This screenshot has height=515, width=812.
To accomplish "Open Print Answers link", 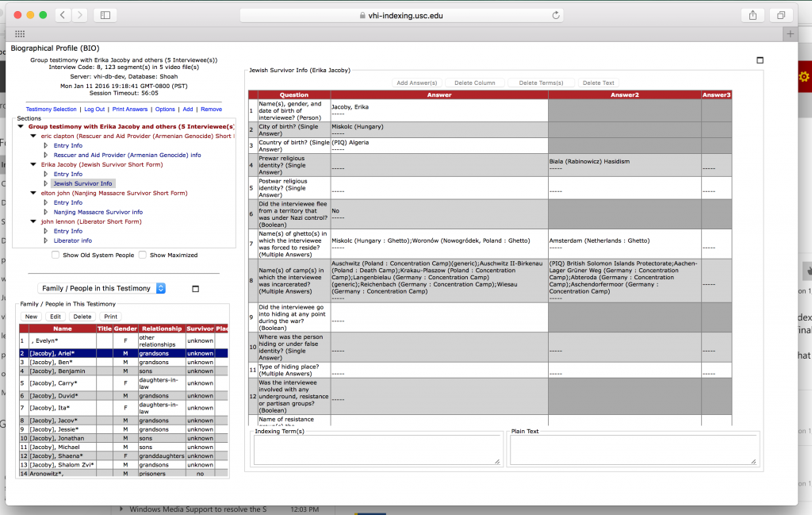I will tap(130, 110).
